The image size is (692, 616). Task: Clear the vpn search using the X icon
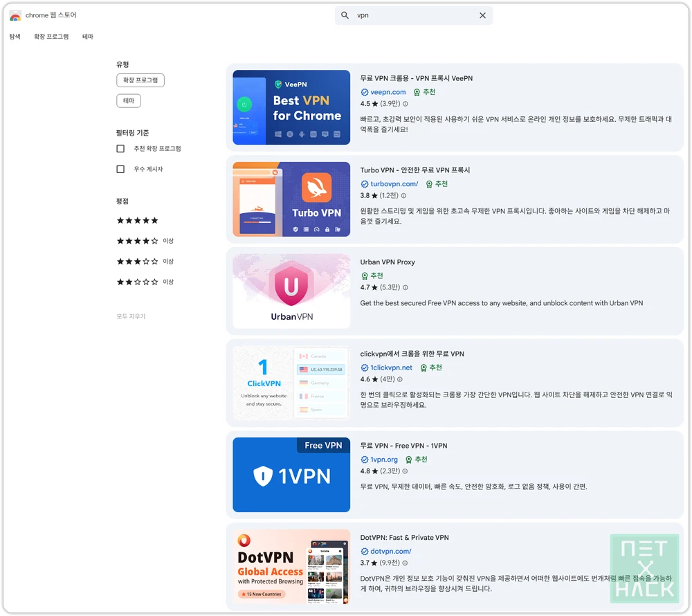482,15
